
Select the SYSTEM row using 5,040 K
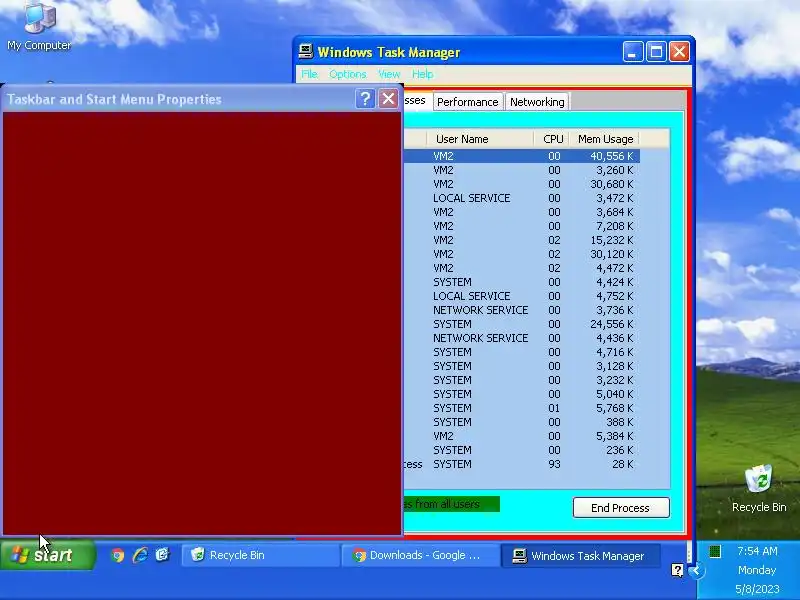pyautogui.click(x=521, y=394)
